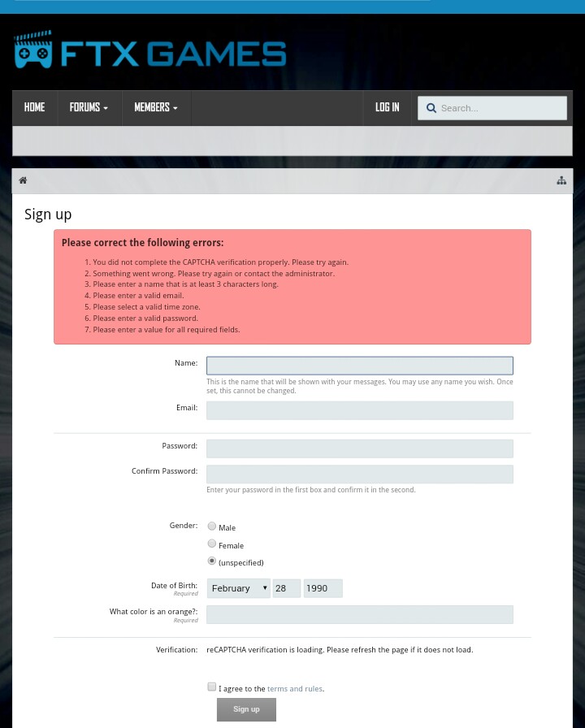
Task: Expand the Members menu
Action: click(x=155, y=107)
